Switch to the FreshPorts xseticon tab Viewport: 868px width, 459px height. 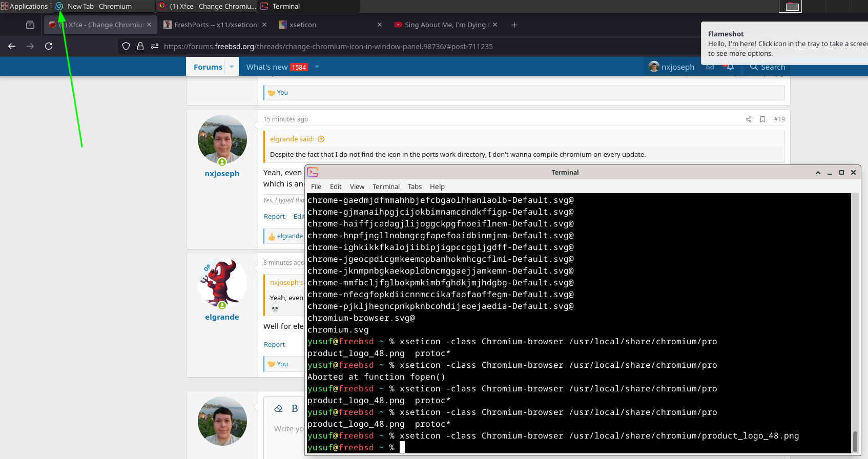[215, 25]
